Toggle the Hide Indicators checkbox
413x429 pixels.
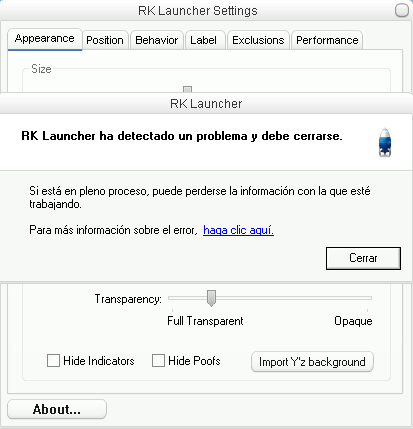53,361
